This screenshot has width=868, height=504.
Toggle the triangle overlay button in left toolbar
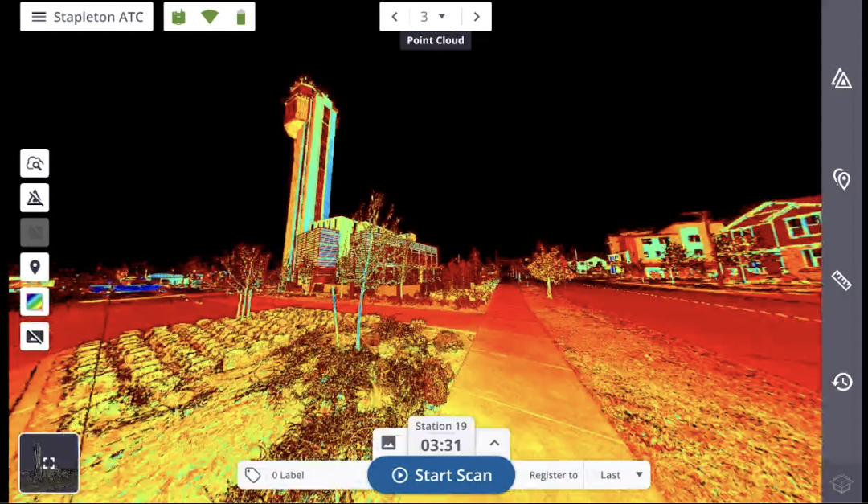pyautogui.click(x=35, y=198)
